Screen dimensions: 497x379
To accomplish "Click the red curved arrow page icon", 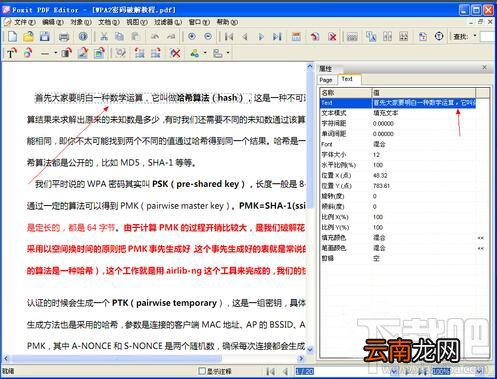I will coord(315,37).
